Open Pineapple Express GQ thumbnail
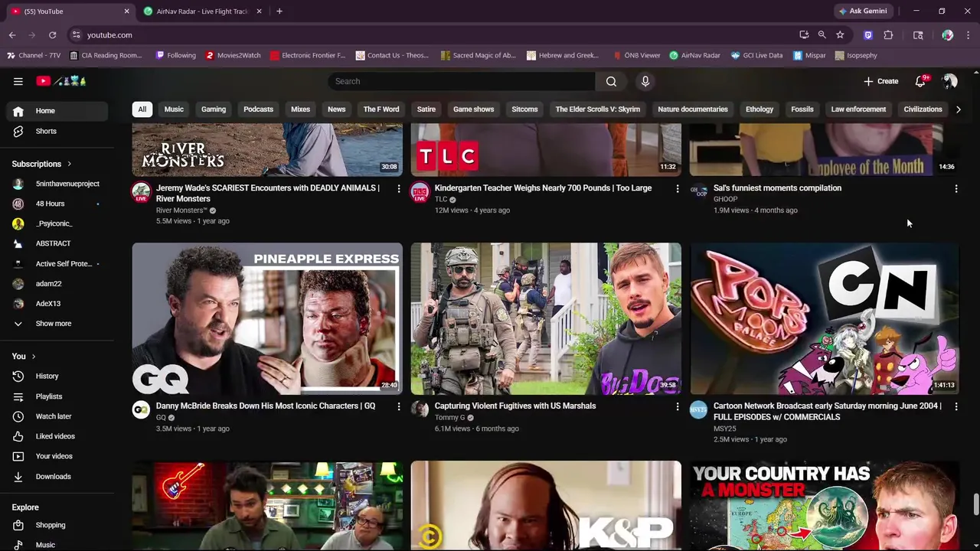Screen dimensions: 980x551 (267, 319)
